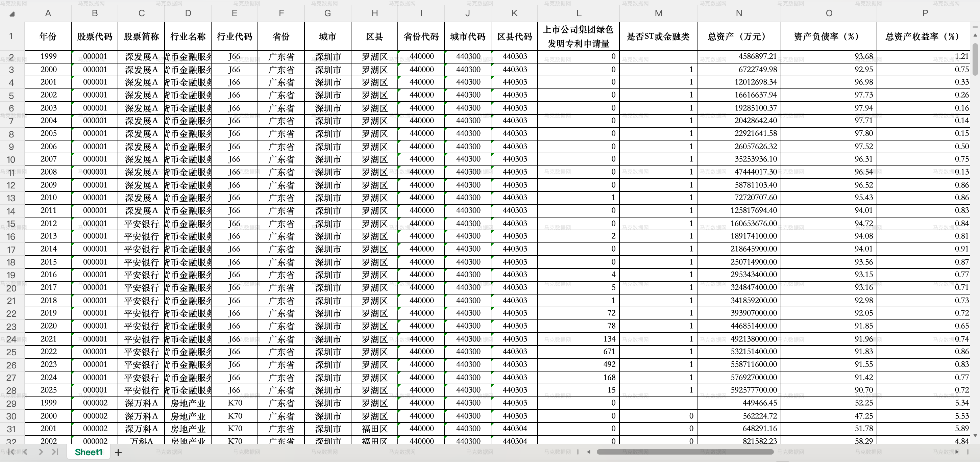Click the select-all corner triangle
Image resolution: width=980 pixels, height=462 pixels.
tap(12, 14)
